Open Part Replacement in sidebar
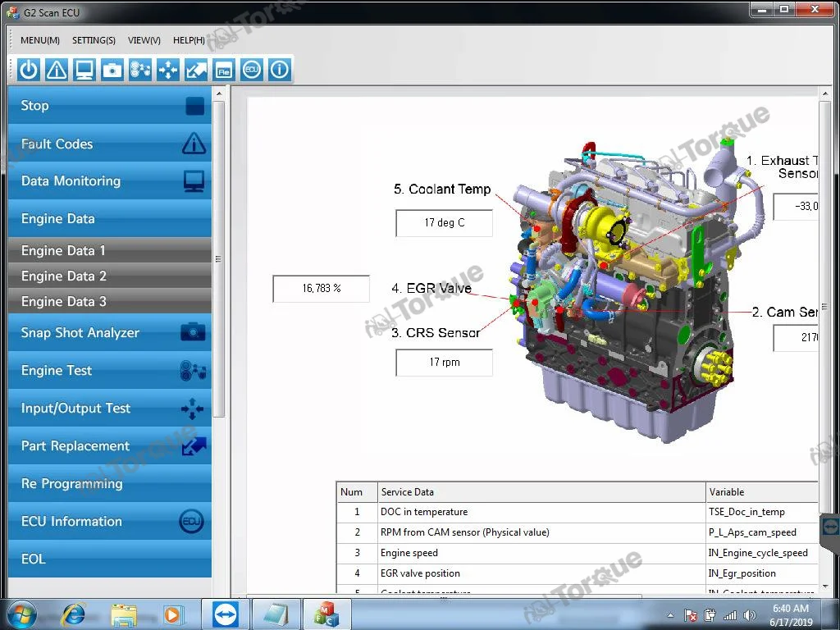The height and width of the screenshot is (630, 840). [110, 445]
